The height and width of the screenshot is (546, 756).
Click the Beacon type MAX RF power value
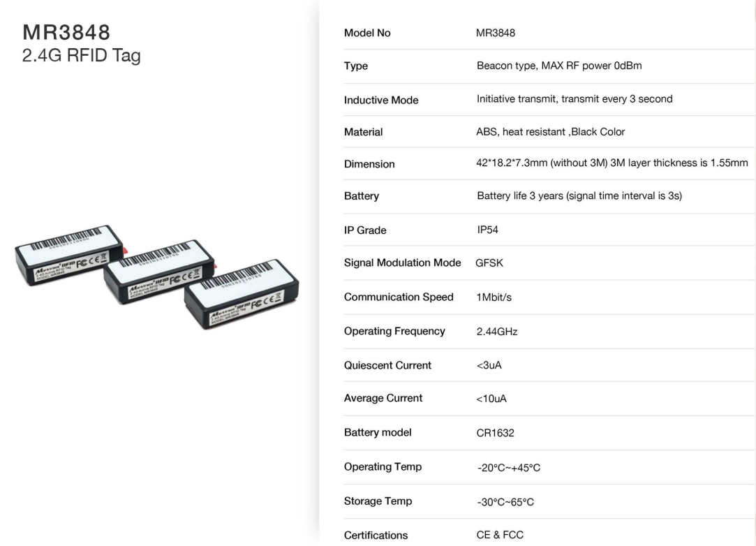tap(559, 66)
